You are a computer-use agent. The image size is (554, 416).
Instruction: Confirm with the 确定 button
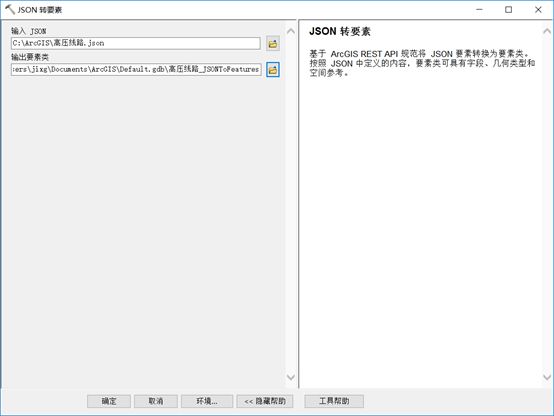(x=109, y=401)
